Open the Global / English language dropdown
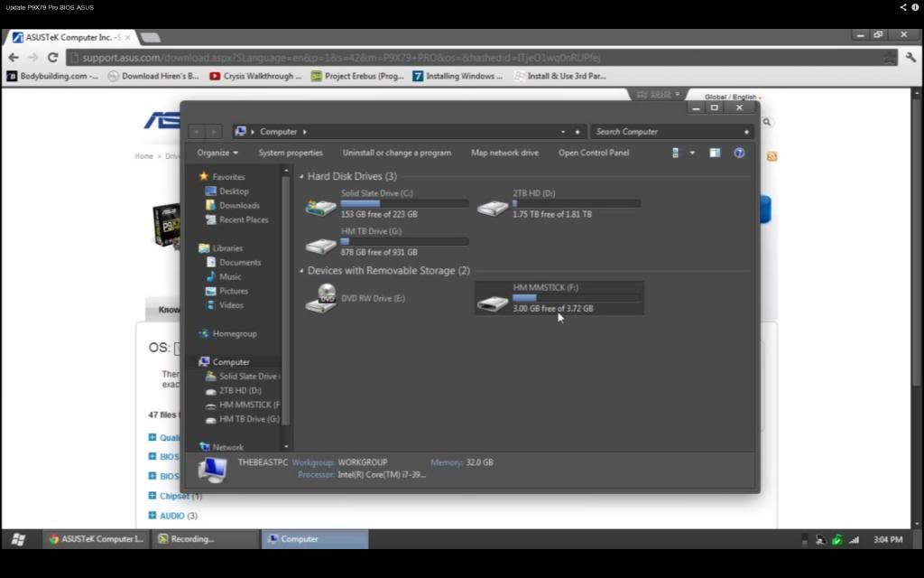This screenshot has height=578, width=924. [733, 97]
